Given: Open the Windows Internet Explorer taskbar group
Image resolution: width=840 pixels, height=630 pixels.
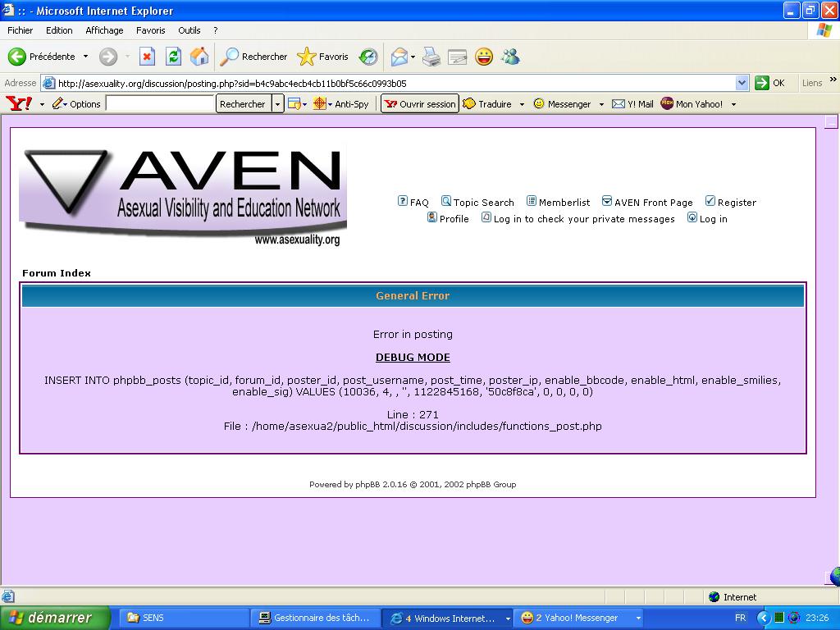Looking at the screenshot, I should 448,618.
